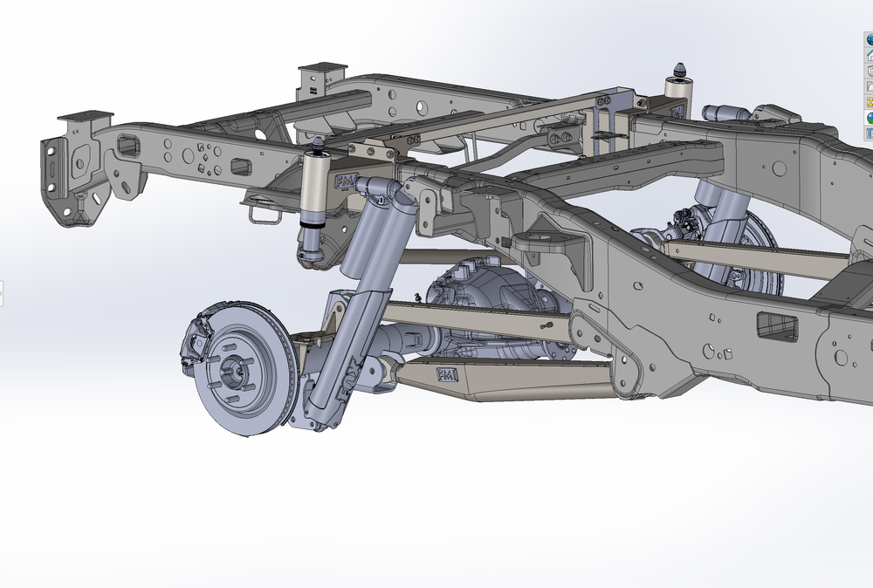Select the brake caliper assembly
This screenshot has height=588, width=873.
click(194, 340)
